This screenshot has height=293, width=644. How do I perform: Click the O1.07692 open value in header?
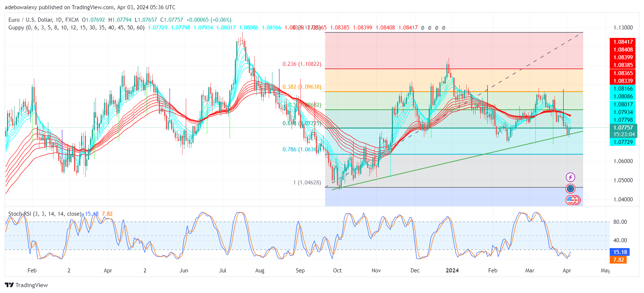(x=93, y=20)
